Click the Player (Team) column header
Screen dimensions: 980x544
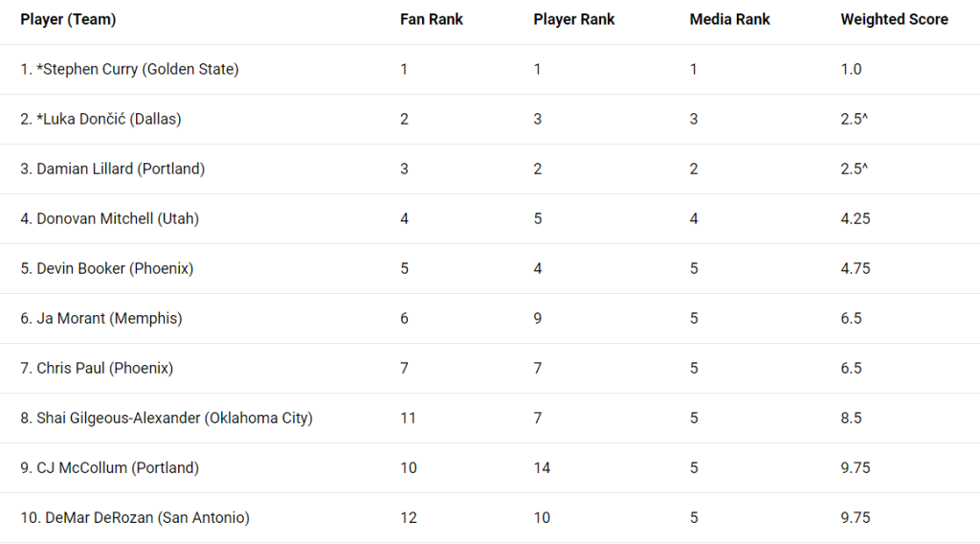coord(68,19)
